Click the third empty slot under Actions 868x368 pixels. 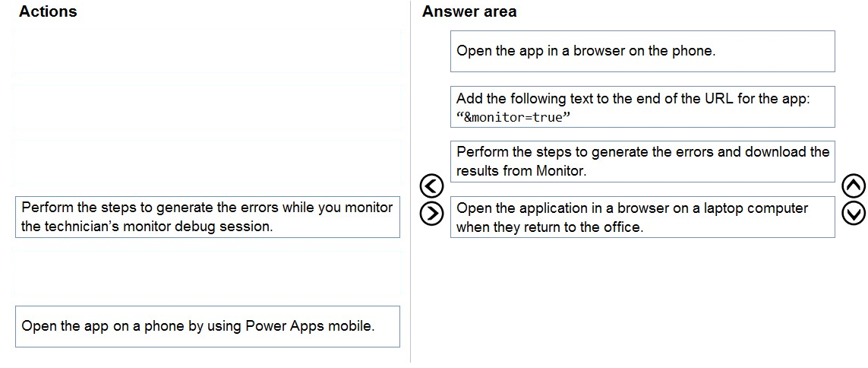coord(207,161)
